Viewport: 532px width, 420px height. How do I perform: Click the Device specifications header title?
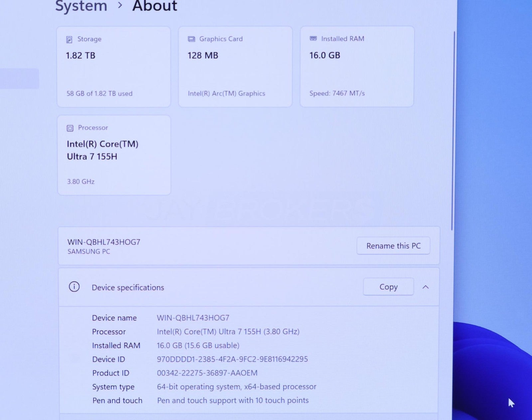pos(128,287)
